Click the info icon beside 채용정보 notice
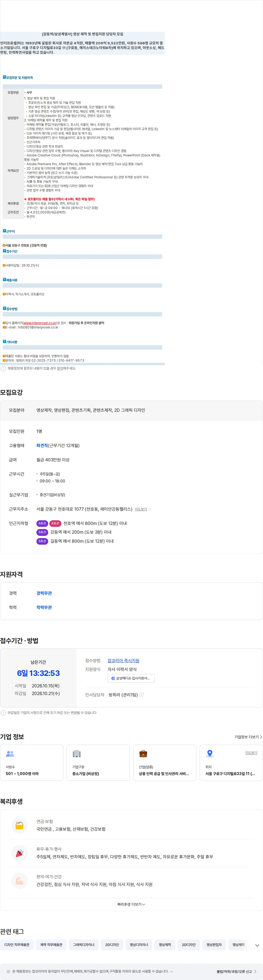Screen dimensions: 263x980 click(x=3, y=368)
